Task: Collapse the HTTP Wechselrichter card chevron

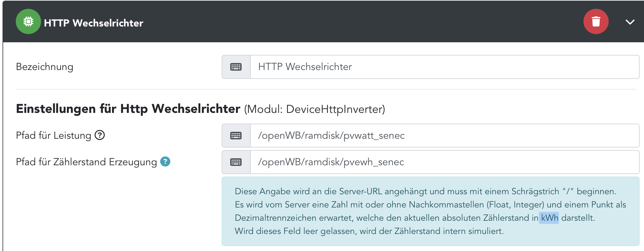Action: (x=630, y=22)
